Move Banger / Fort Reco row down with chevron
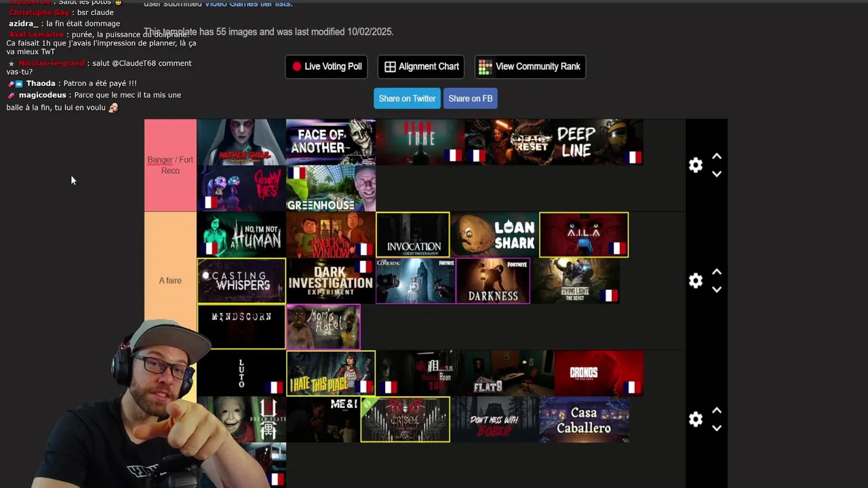868x488 pixels. pyautogui.click(x=717, y=174)
